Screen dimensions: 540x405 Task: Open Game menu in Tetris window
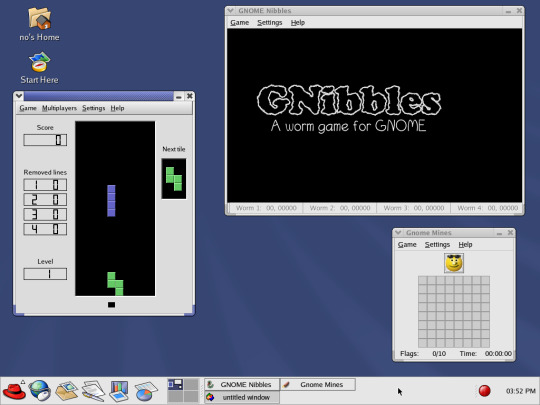(28, 108)
